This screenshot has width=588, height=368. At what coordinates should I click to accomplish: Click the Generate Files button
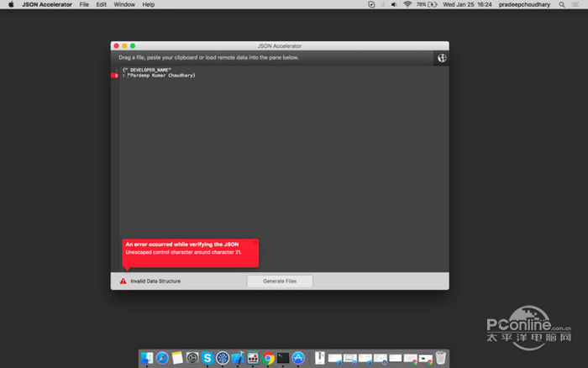point(280,281)
